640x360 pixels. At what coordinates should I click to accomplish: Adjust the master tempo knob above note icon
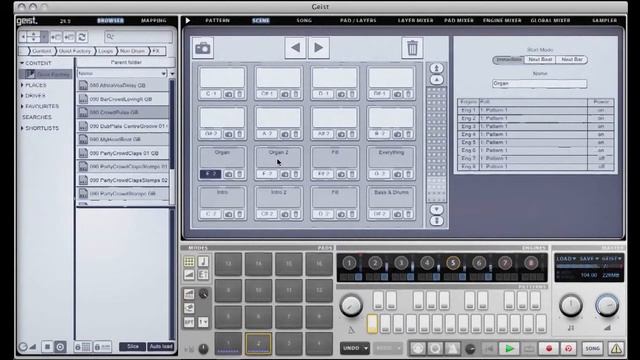click(x=571, y=306)
